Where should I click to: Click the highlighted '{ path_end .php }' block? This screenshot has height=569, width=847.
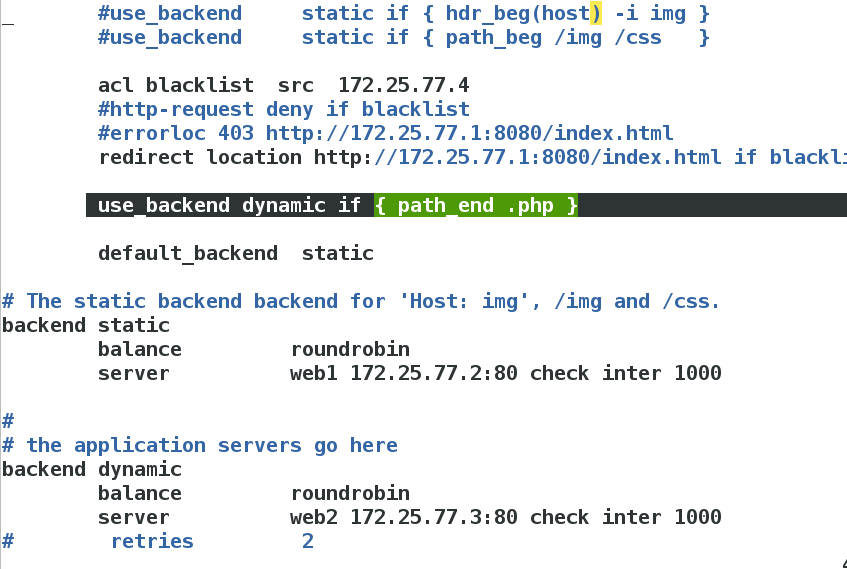point(476,205)
